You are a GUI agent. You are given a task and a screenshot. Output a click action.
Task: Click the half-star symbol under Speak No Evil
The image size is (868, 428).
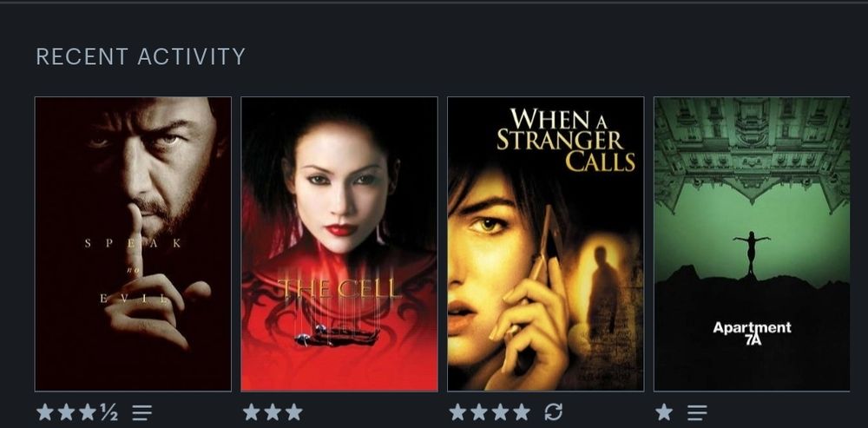[109, 412]
